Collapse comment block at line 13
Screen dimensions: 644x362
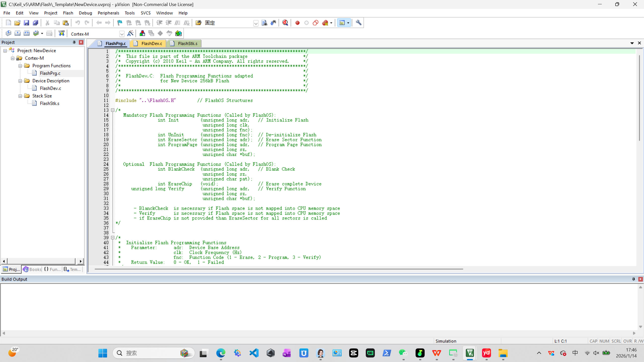[113, 110]
